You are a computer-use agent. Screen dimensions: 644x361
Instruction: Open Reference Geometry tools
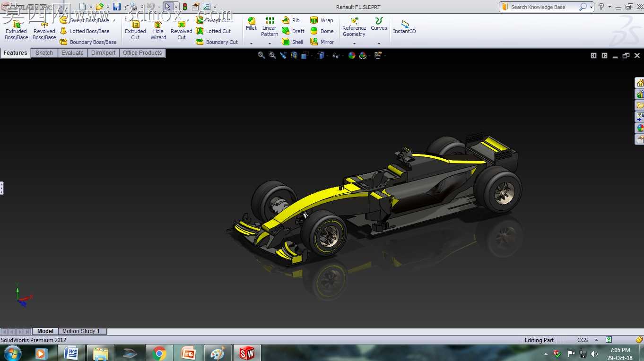tap(354, 27)
